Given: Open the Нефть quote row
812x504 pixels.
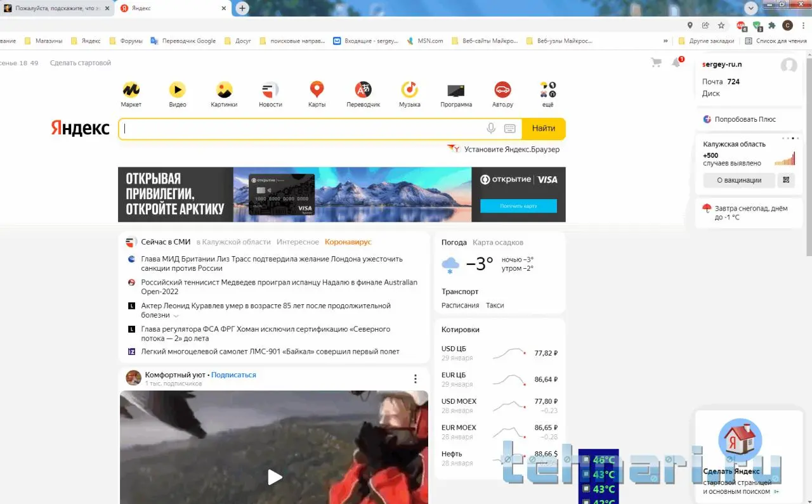Looking at the screenshot, I should tap(499, 458).
